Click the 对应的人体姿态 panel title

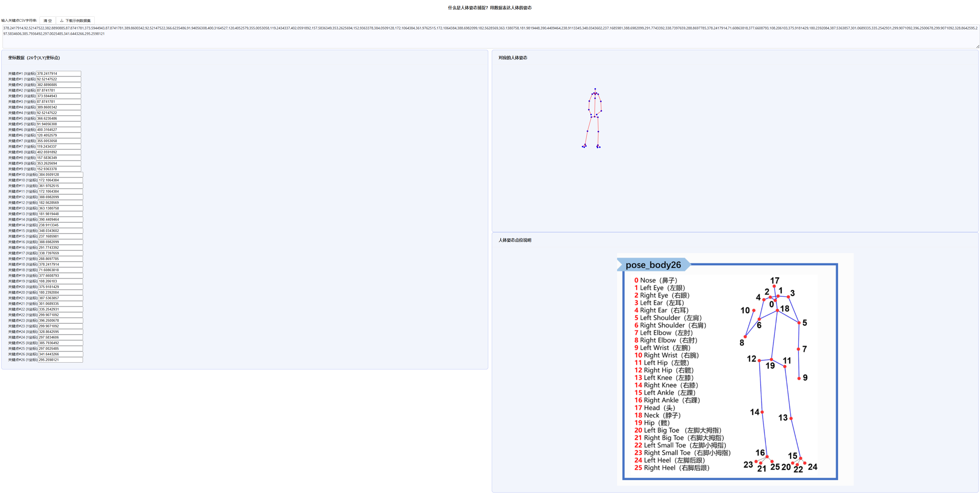pyautogui.click(x=512, y=58)
